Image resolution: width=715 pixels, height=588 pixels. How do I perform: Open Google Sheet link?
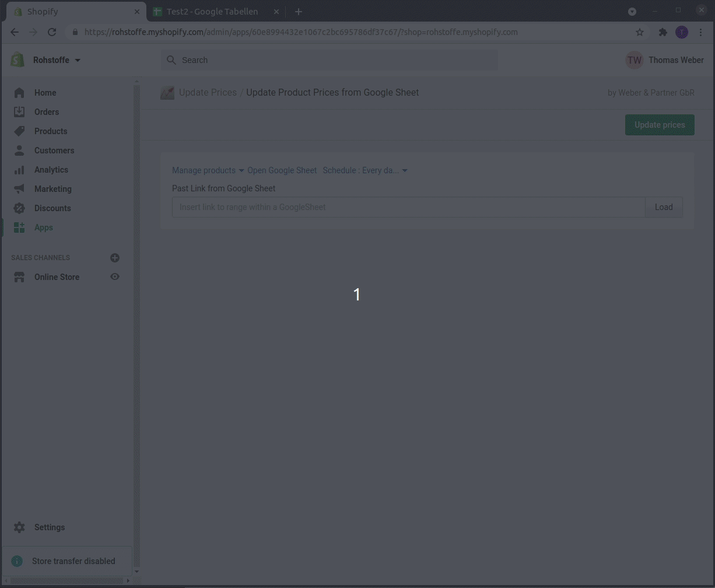(x=282, y=170)
